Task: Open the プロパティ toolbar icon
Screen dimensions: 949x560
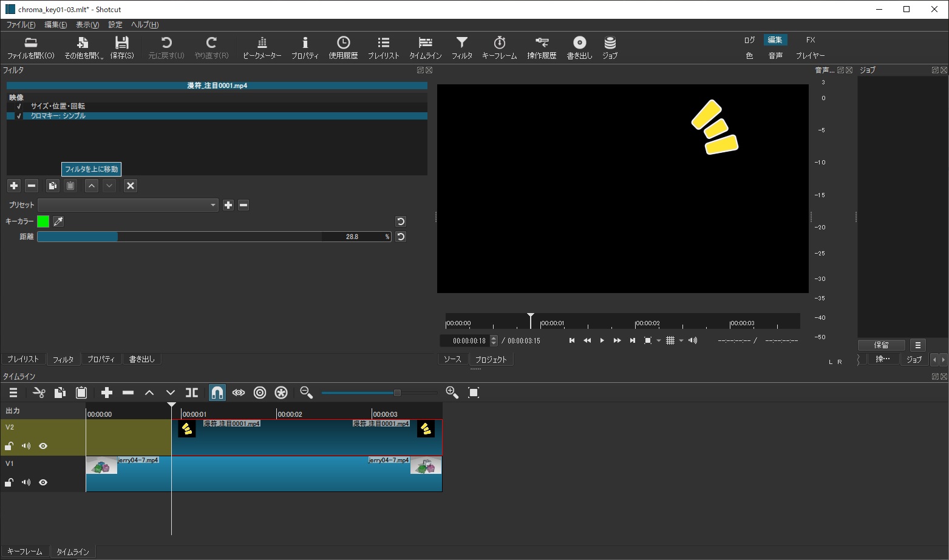Action: 305,48
